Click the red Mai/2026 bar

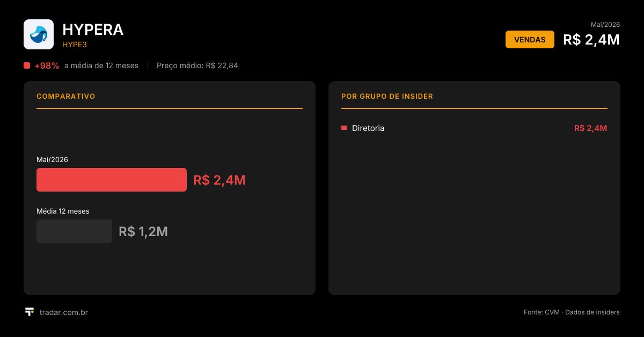tap(112, 180)
